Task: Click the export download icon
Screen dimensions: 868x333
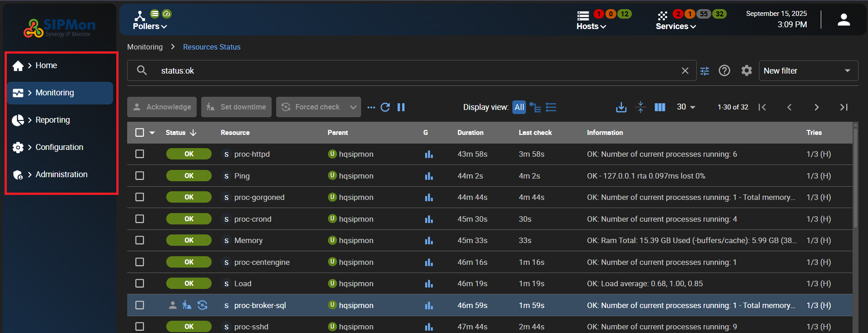Action: [621, 107]
